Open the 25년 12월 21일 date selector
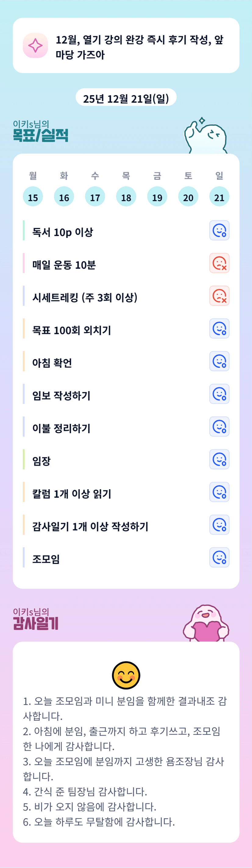The width and height of the screenshot is (252, 868). point(126,98)
